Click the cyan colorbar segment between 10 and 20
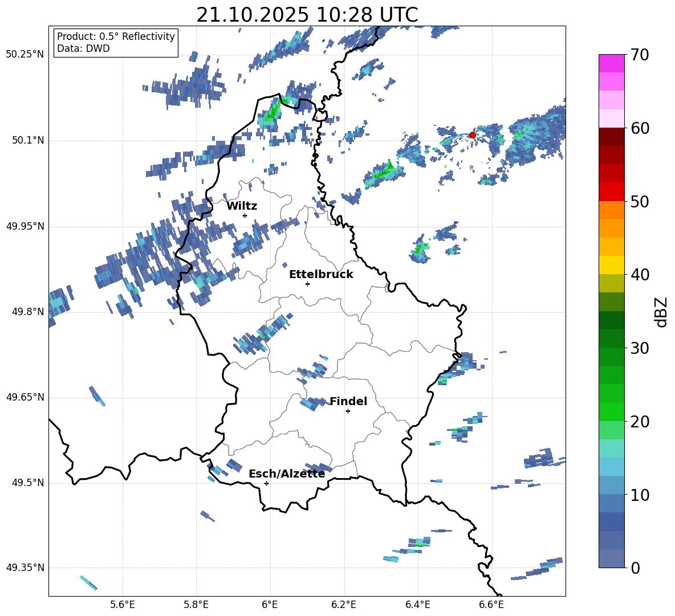The height and width of the screenshot is (616, 675). point(611,448)
